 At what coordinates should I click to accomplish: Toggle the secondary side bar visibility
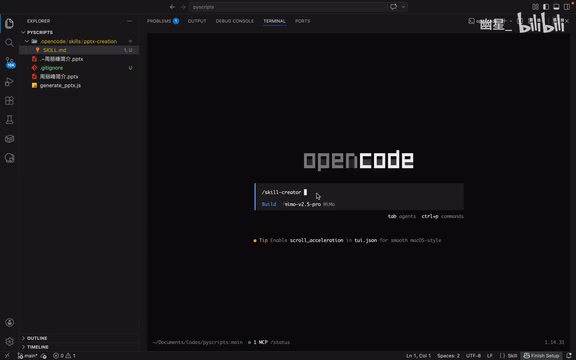[x=567, y=7]
